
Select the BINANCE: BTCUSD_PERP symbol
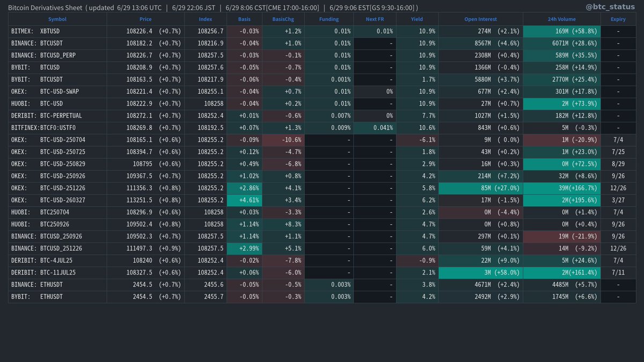pyautogui.click(x=43, y=55)
